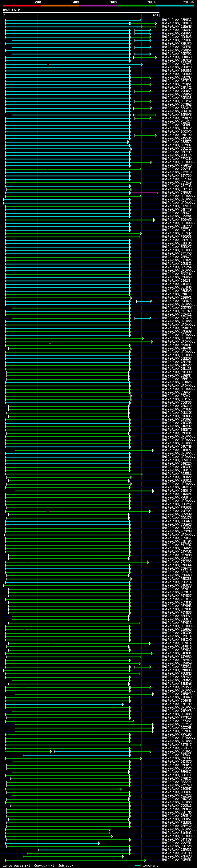Viewport: 197px width, 868px height.
Task: Click the cyan ~100% segment of color scale
Action: [x=175, y=6]
